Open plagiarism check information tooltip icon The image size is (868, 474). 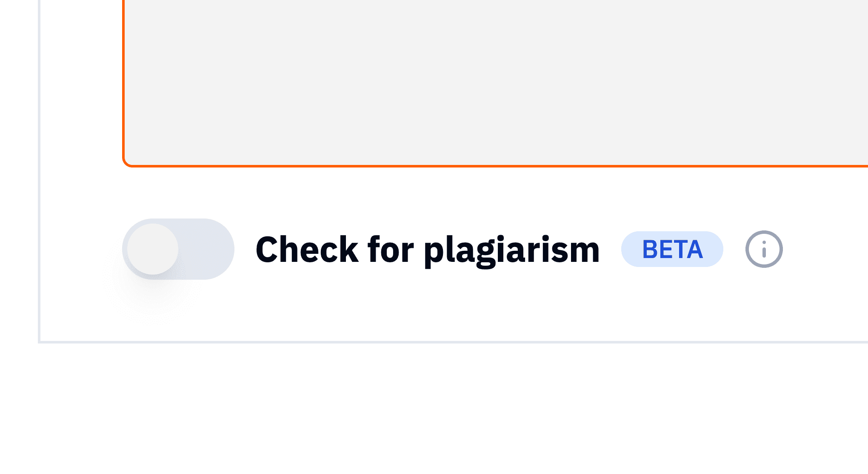(x=764, y=249)
